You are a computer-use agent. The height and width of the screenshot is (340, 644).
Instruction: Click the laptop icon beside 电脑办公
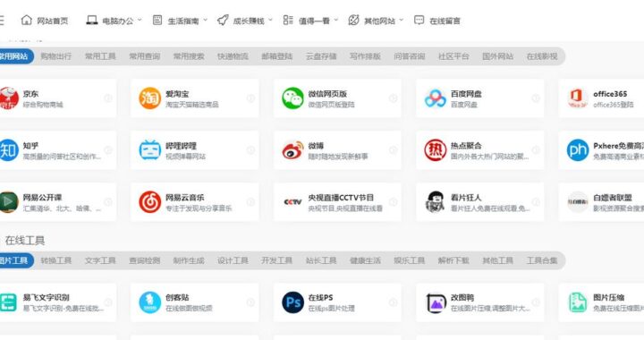(91, 20)
